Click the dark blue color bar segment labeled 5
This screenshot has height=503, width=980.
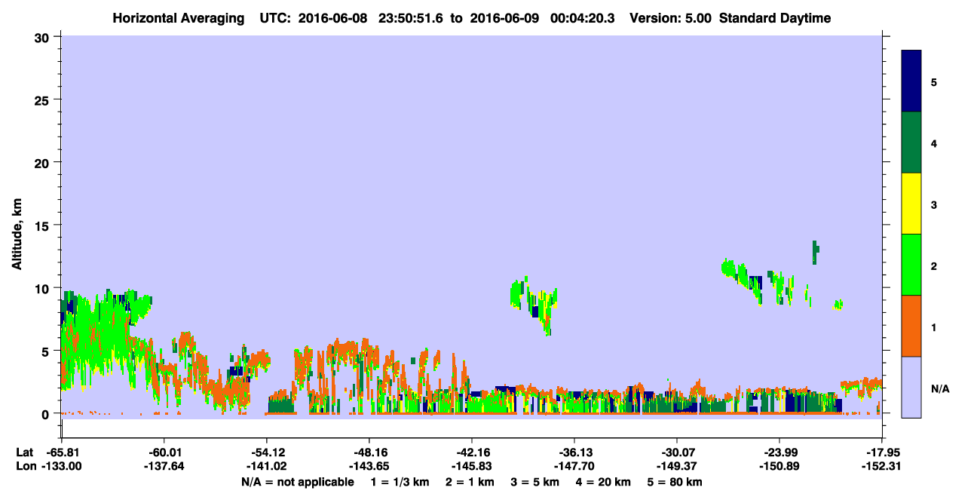pos(911,81)
